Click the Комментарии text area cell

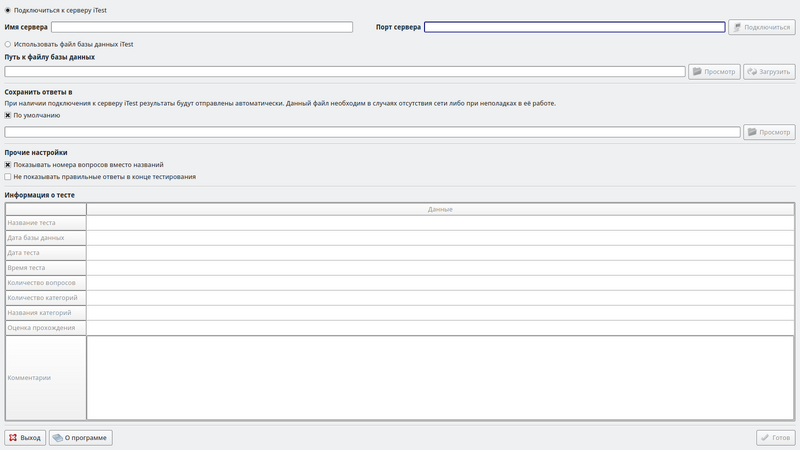440,378
